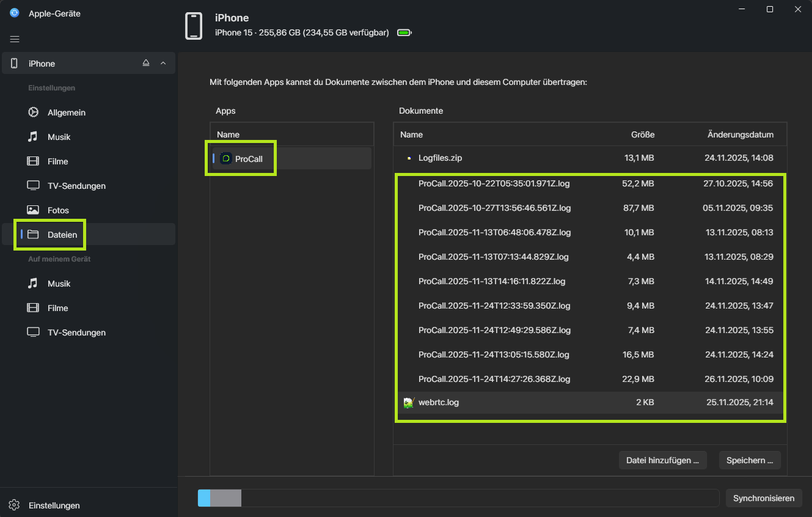Click the ProCall app icon

pyautogui.click(x=225, y=159)
